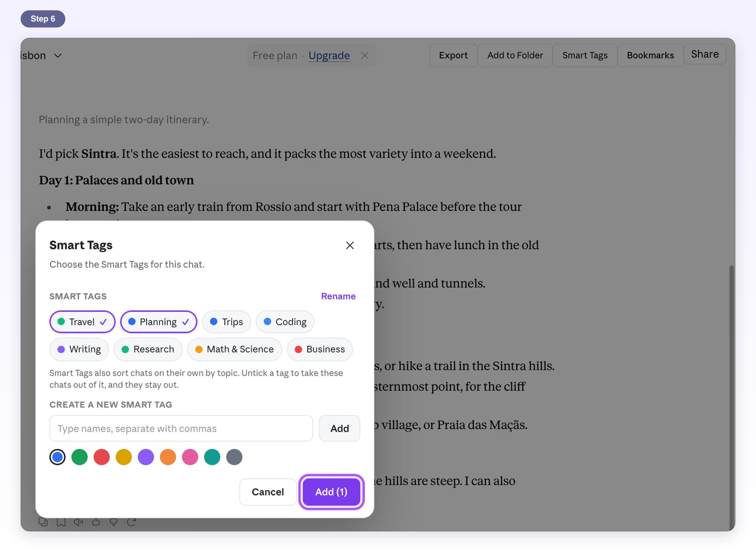Screen dimensions: 756x552
Task: Pick the teal color swatch
Action: 212,457
